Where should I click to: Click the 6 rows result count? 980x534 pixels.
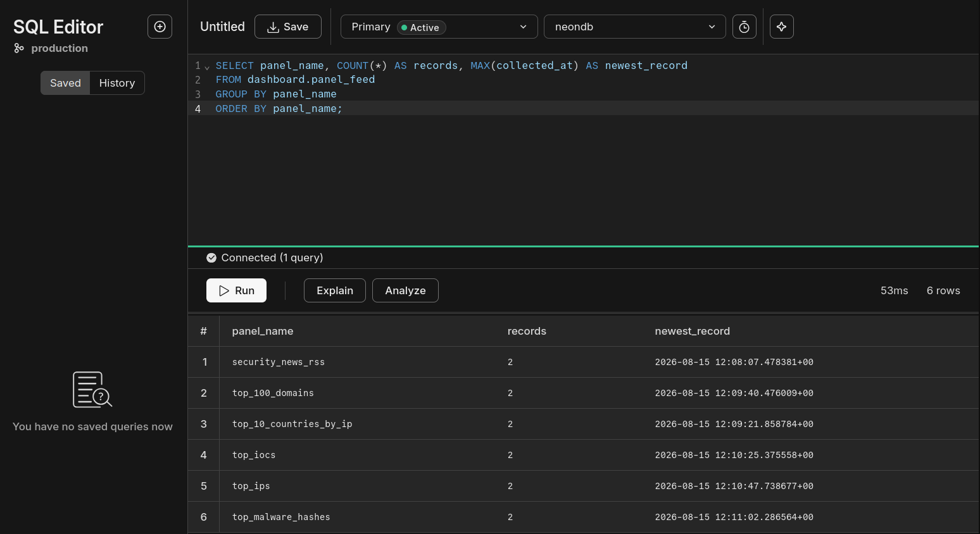point(943,290)
